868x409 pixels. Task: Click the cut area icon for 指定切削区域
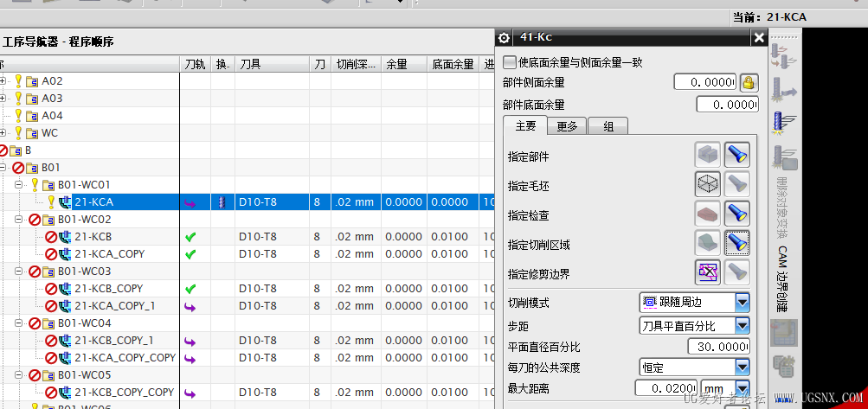[x=708, y=243]
